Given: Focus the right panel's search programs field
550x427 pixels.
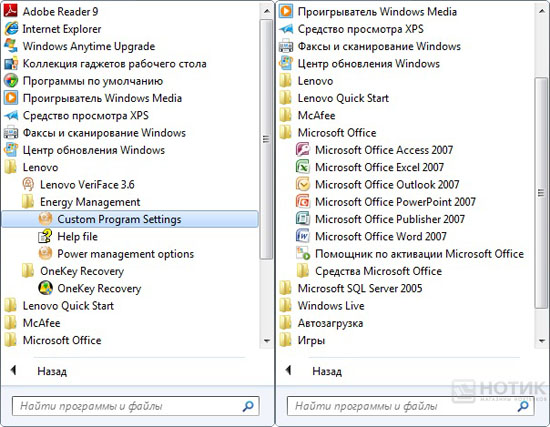Looking at the screenshot, I should [410, 406].
